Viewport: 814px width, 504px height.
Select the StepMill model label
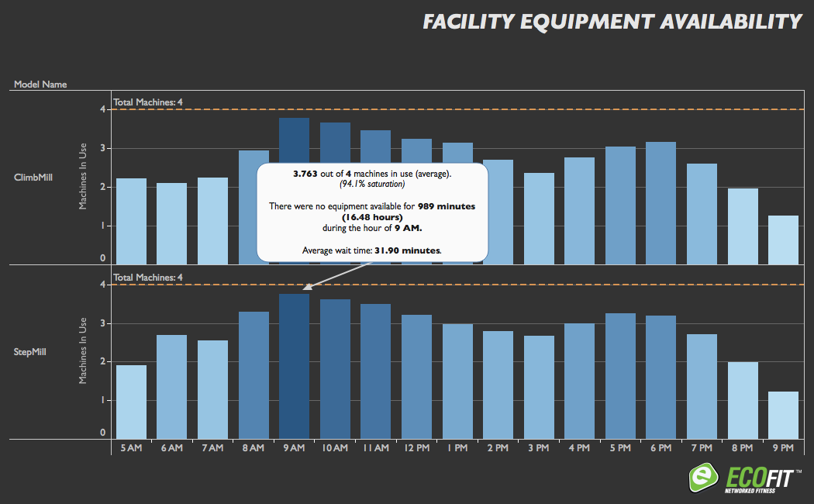[x=30, y=352]
